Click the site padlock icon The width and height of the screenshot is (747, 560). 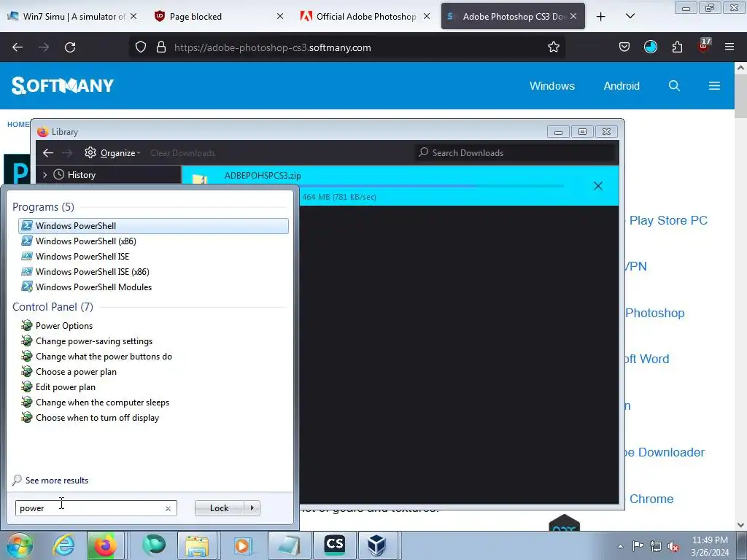pyautogui.click(x=161, y=47)
